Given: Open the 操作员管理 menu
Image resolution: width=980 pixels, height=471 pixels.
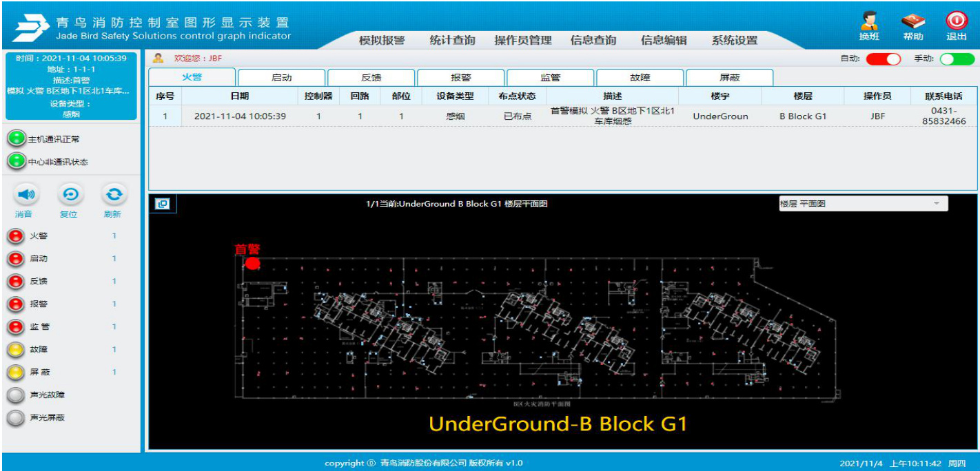Looking at the screenshot, I should coord(523,41).
